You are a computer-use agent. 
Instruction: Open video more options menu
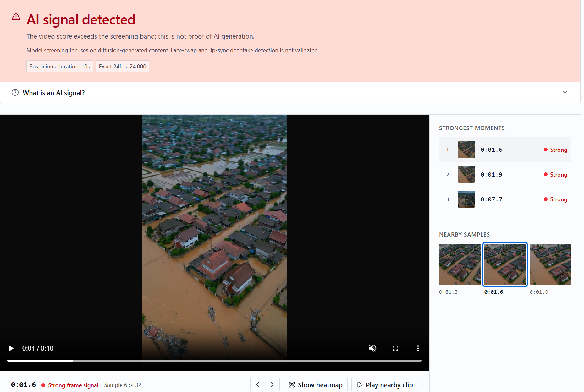tap(418, 348)
